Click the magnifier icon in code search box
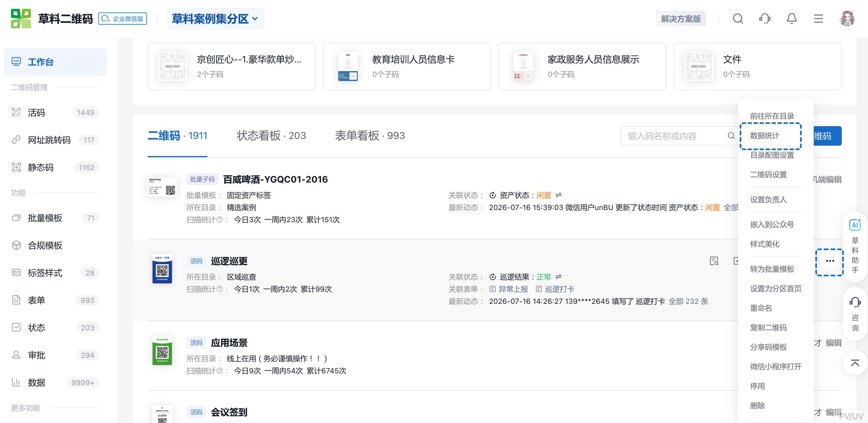 (x=731, y=136)
